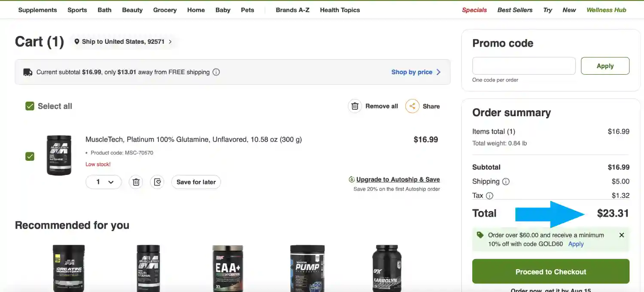Dismiss the GOLD60 promo banner
Image resolution: width=644 pixels, height=292 pixels.
[x=622, y=235]
